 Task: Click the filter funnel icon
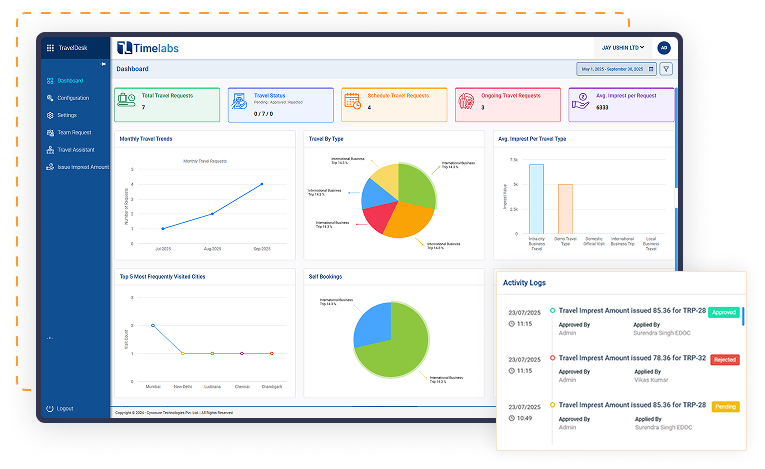tap(667, 69)
